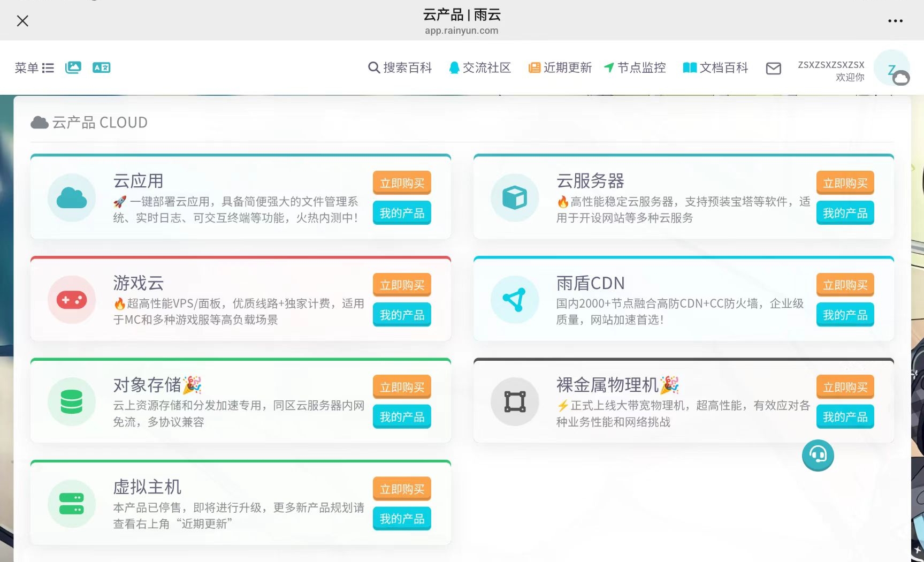924x562 pixels.
Task: Click the 游戏云 gamepad icon
Action: pyautogui.click(x=72, y=300)
